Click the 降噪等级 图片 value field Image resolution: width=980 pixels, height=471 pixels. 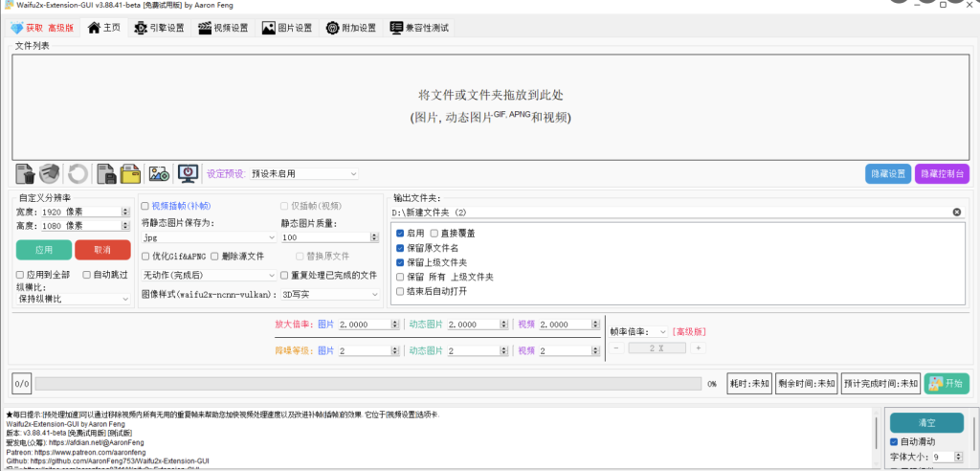[x=368, y=351]
